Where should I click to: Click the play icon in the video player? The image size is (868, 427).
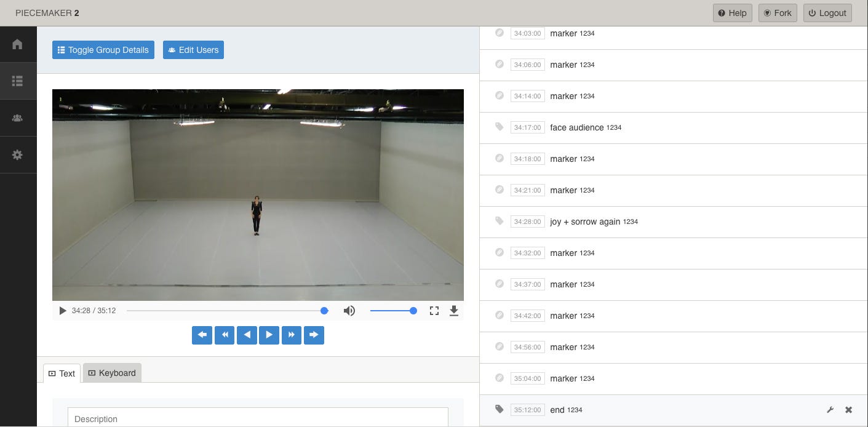point(62,311)
